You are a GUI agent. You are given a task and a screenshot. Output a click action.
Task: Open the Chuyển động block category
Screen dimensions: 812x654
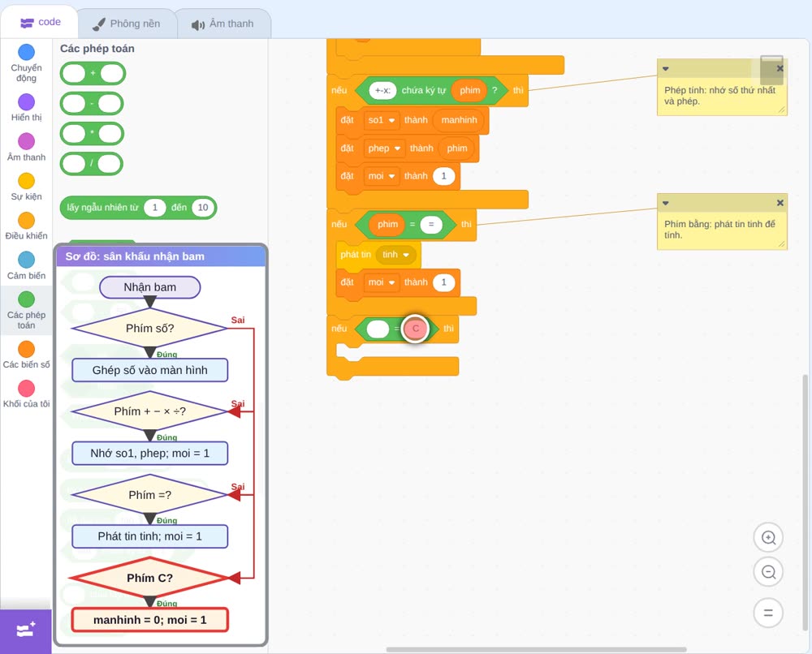click(x=26, y=63)
